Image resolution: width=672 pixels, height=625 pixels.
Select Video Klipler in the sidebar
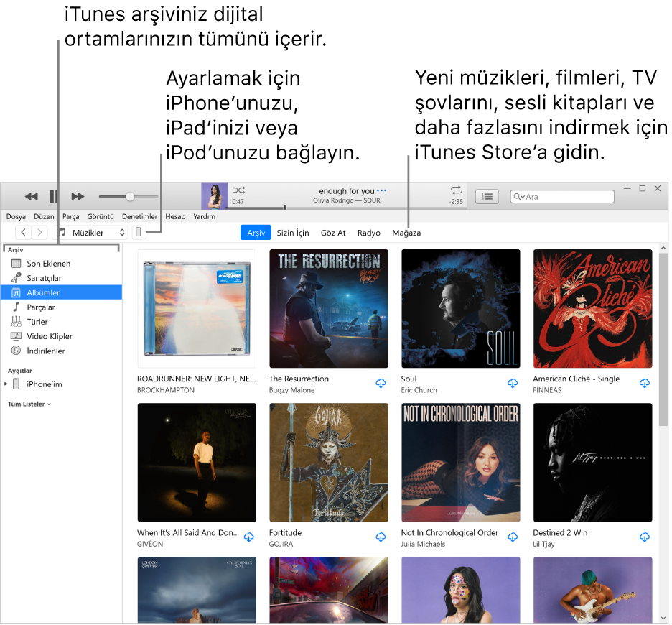coord(50,336)
